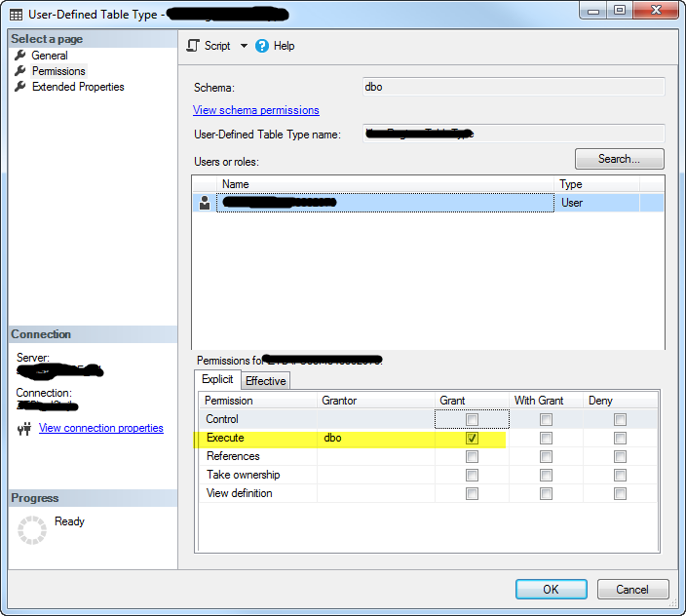Click the Name column header
The height and width of the screenshot is (616, 686).
point(385,184)
